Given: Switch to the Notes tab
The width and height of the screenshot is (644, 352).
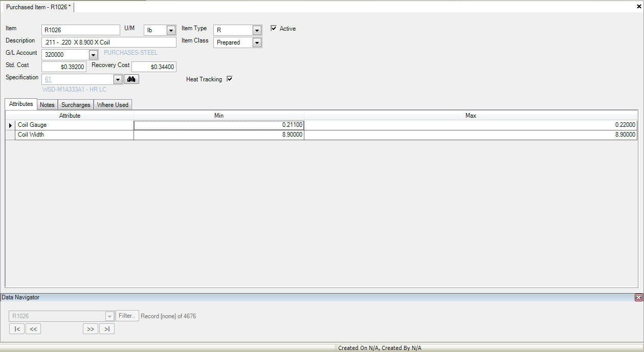Looking at the screenshot, I should pos(47,105).
